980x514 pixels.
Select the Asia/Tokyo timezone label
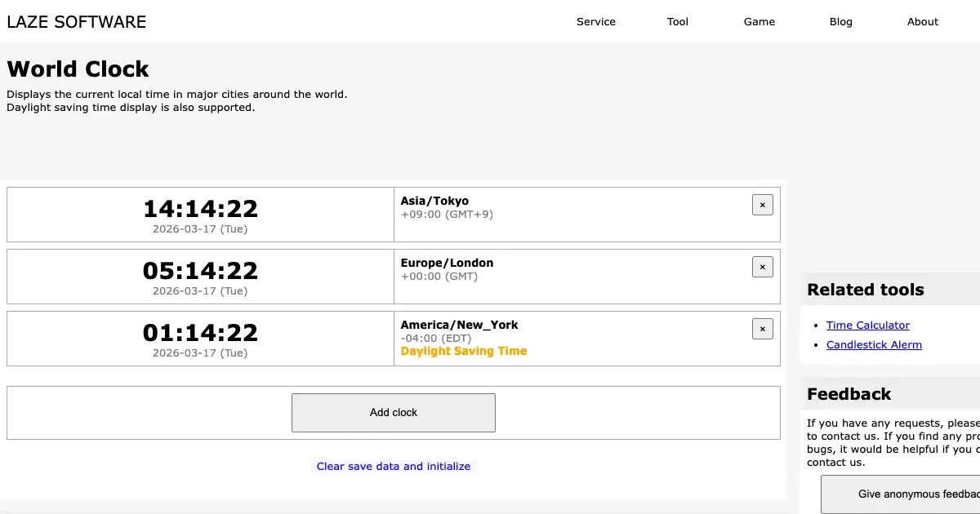[x=434, y=201]
